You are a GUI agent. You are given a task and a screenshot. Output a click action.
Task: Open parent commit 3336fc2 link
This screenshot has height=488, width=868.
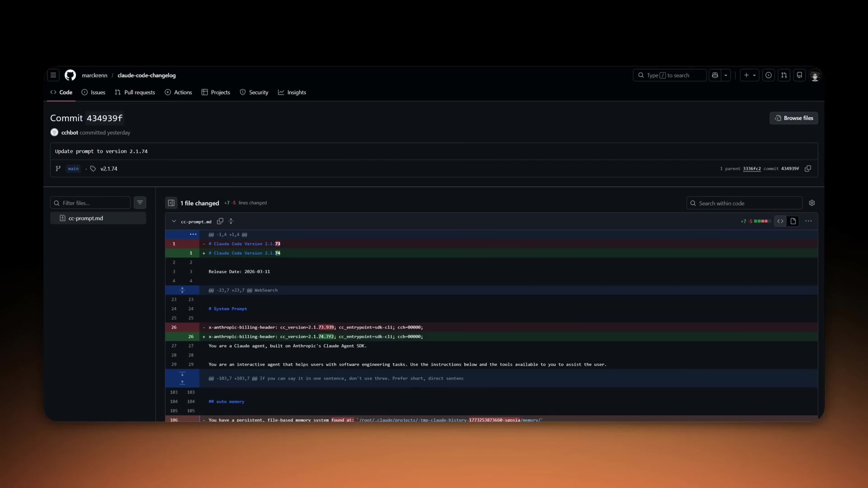tap(752, 169)
